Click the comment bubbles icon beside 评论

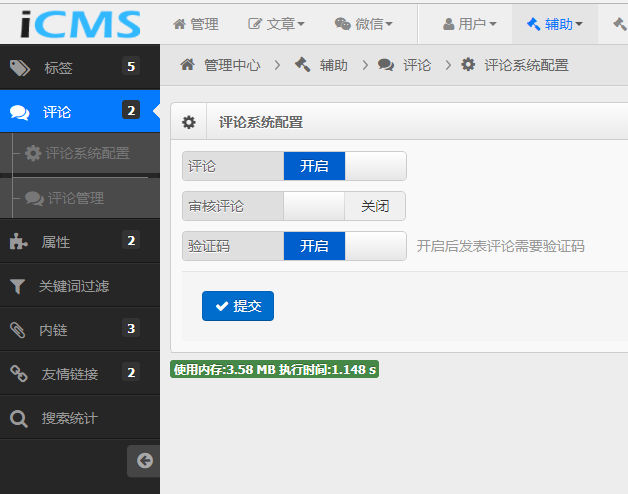tap(19, 113)
